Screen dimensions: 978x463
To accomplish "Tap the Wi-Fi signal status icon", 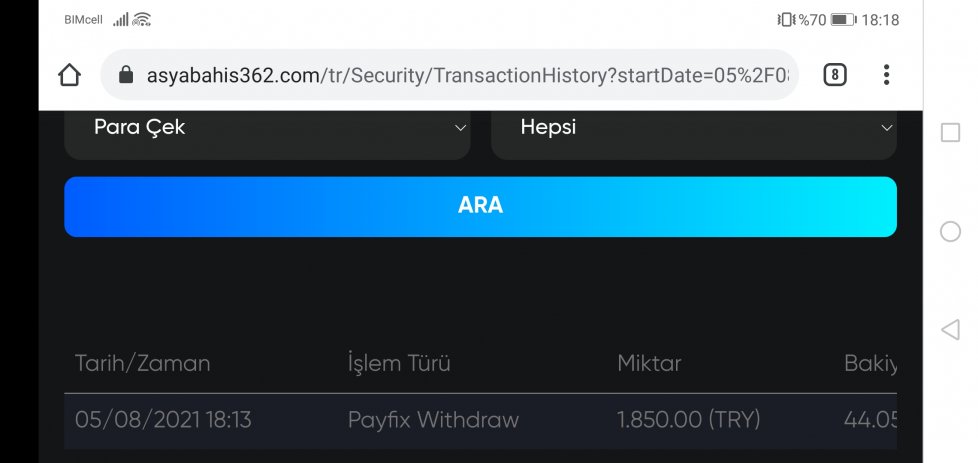I will click(142, 20).
